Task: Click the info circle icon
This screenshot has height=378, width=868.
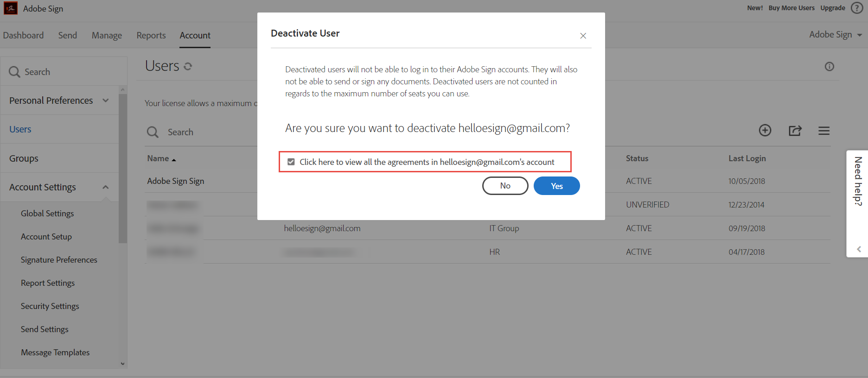Action: pos(830,67)
